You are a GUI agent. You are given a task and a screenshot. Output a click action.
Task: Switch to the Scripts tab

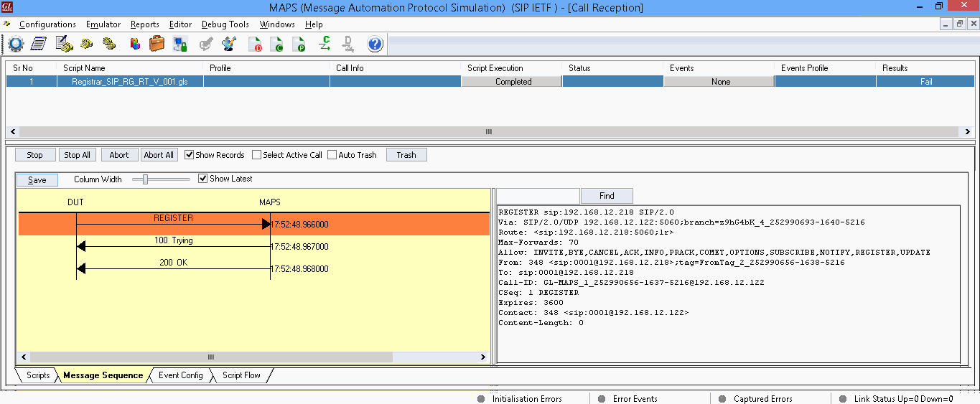coord(38,375)
